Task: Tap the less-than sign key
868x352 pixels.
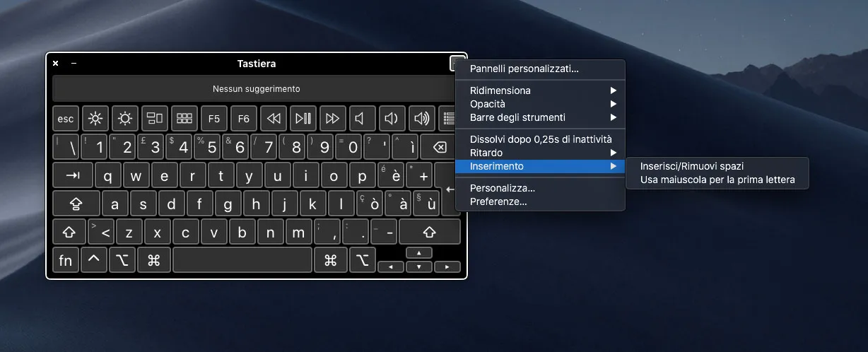Action: coord(101,232)
